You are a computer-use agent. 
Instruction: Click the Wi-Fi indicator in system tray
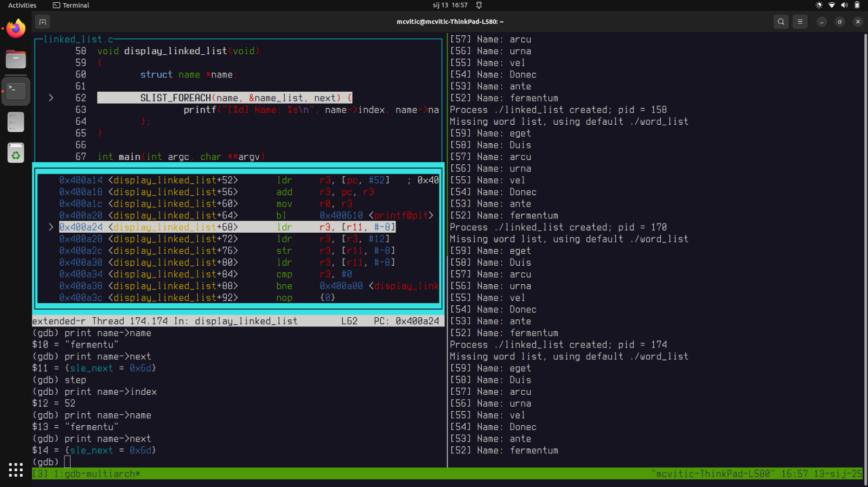click(x=832, y=5)
